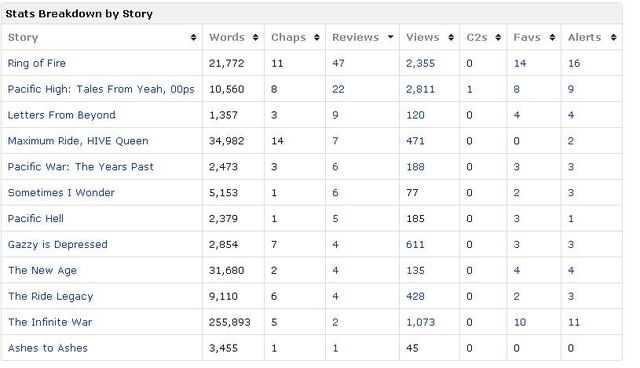This screenshot has height=368, width=640.
Task: Open the Gazzy is Depressed story
Action: click(x=58, y=244)
